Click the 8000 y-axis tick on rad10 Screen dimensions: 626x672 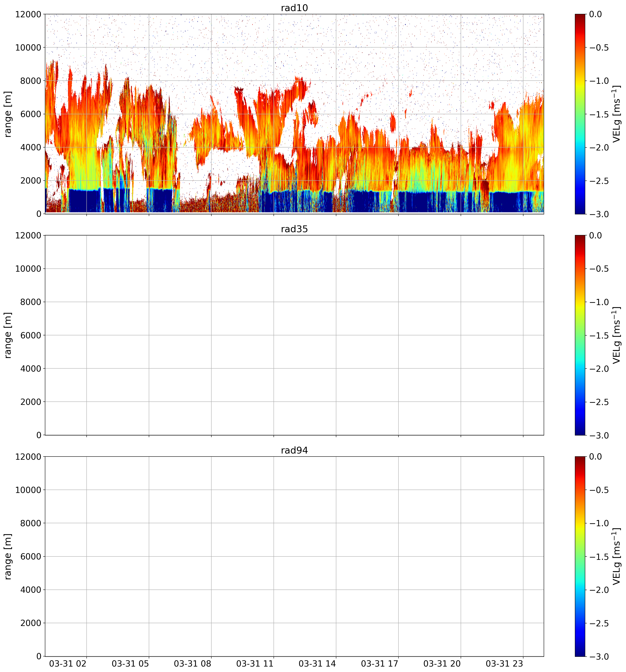pos(30,81)
